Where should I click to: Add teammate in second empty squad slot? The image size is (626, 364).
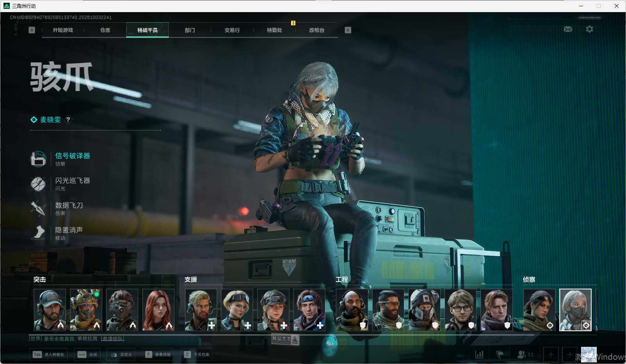[x=570, y=355]
